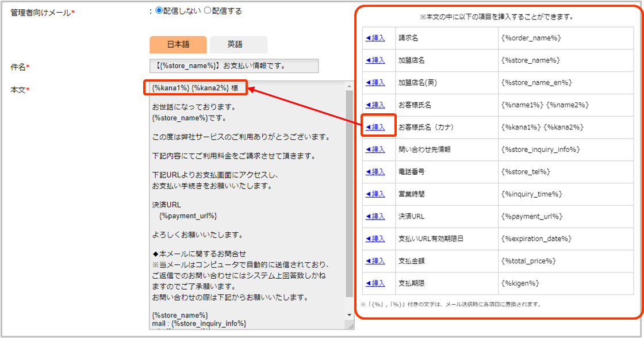The width and height of the screenshot is (644, 338).
Task: Insert the 決済URL placeholder
Action: tap(375, 217)
